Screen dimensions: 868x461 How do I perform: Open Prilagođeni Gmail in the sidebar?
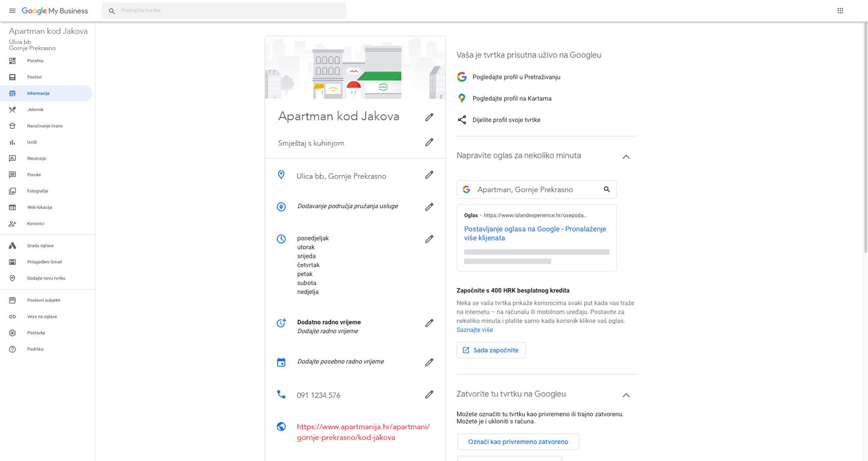coord(46,262)
